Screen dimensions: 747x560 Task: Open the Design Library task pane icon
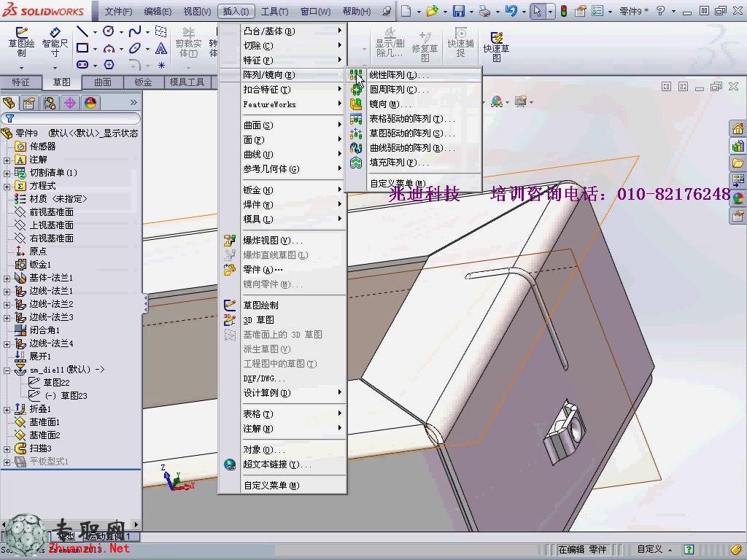[x=738, y=146]
